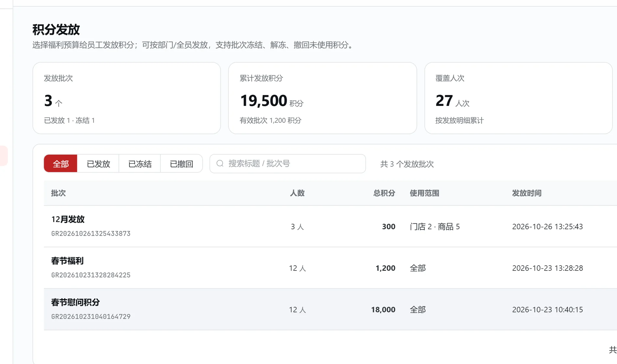Image resolution: width=617 pixels, height=364 pixels.
Task: Click the 覆盖人次 stat card
Action: 518,98
